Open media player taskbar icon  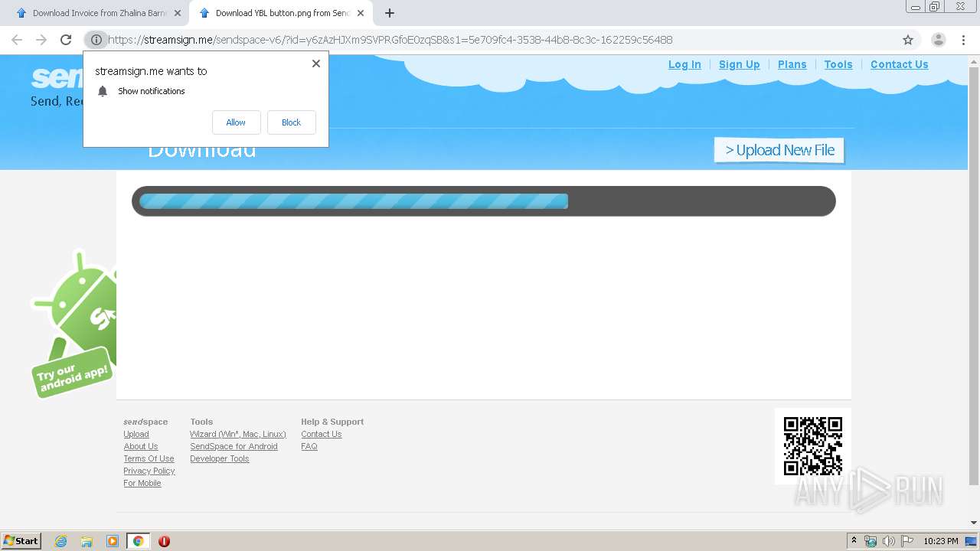click(x=113, y=541)
